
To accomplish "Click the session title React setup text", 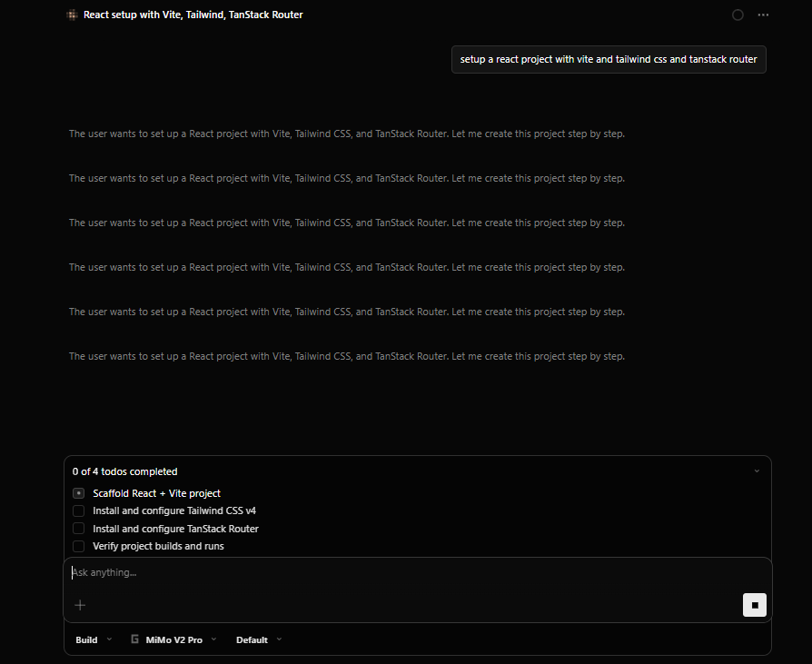I will point(193,15).
